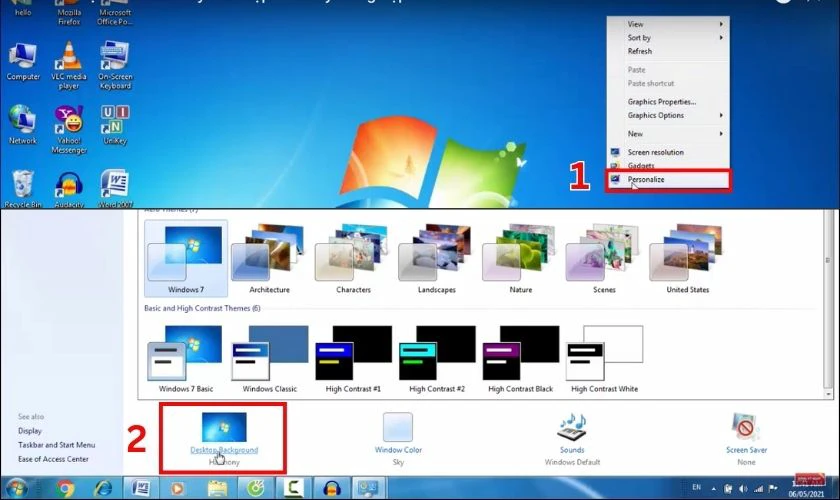The height and width of the screenshot is (500, 840).
Task: Click the EN language indicator
Action: click(696, 487)
